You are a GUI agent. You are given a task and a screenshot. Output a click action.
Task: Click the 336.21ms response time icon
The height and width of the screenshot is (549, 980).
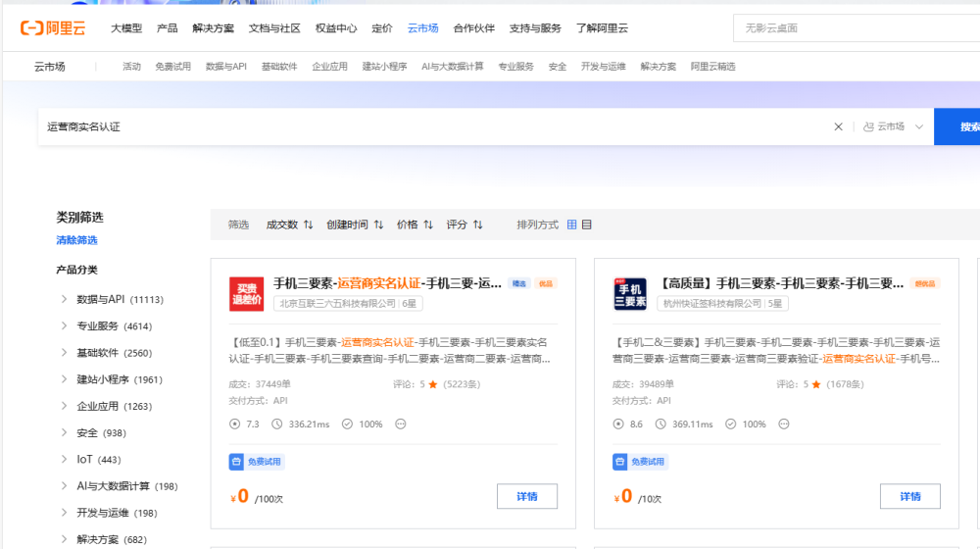(277, 424)
